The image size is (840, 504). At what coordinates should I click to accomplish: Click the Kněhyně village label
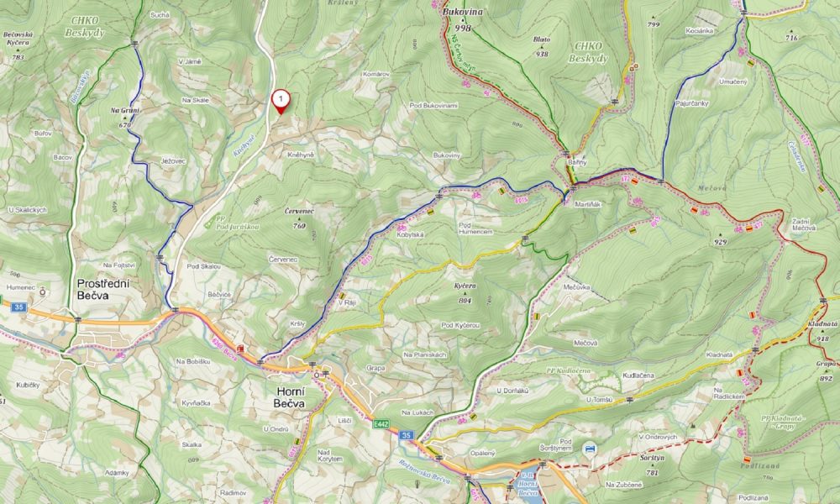click(x=301, y=155)
